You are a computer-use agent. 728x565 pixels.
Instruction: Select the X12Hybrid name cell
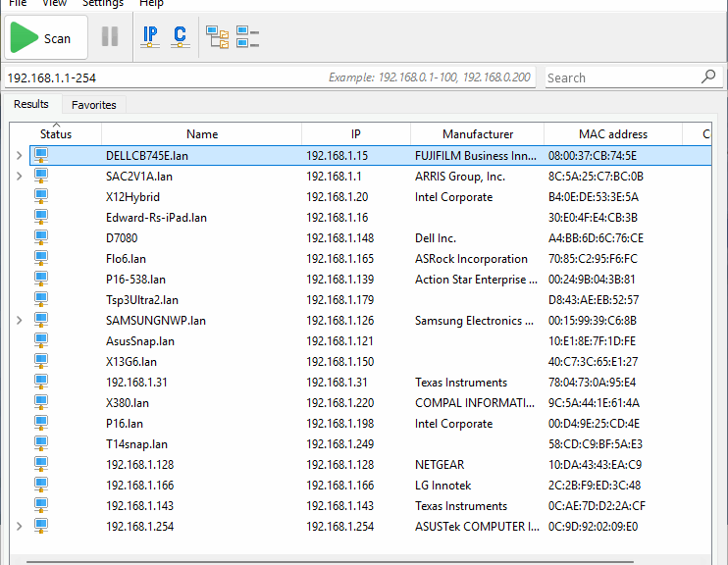(x=132, y=197)
